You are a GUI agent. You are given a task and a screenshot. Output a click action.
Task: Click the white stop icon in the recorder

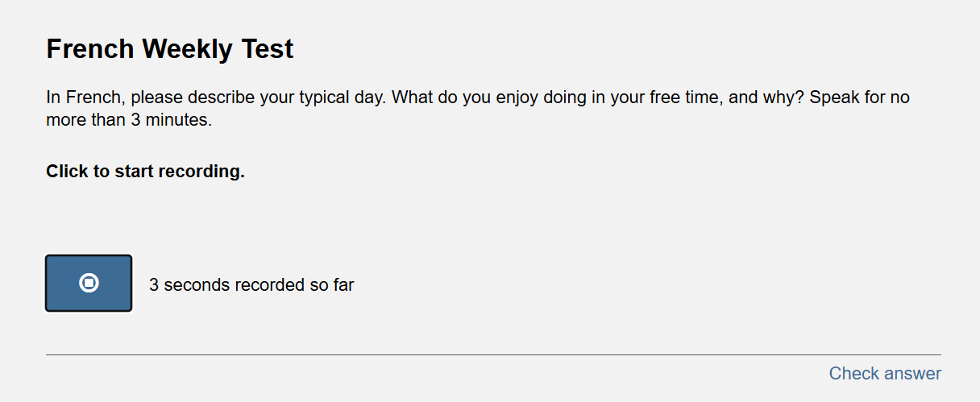[89, 283]
